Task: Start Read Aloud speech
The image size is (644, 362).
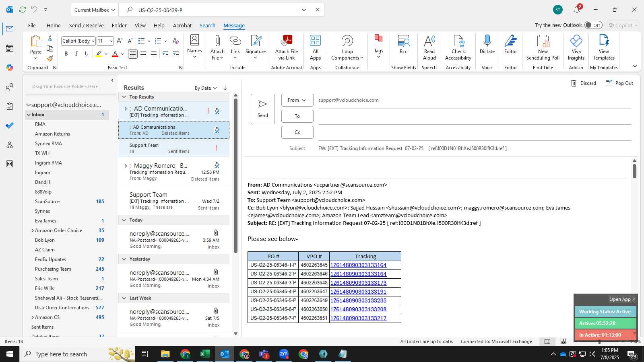Action: pyautogui.click(x=429, y=41)
